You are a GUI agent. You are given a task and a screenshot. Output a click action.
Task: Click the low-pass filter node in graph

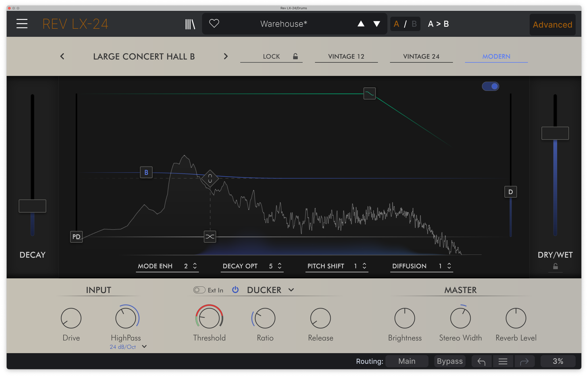point(370,93)
